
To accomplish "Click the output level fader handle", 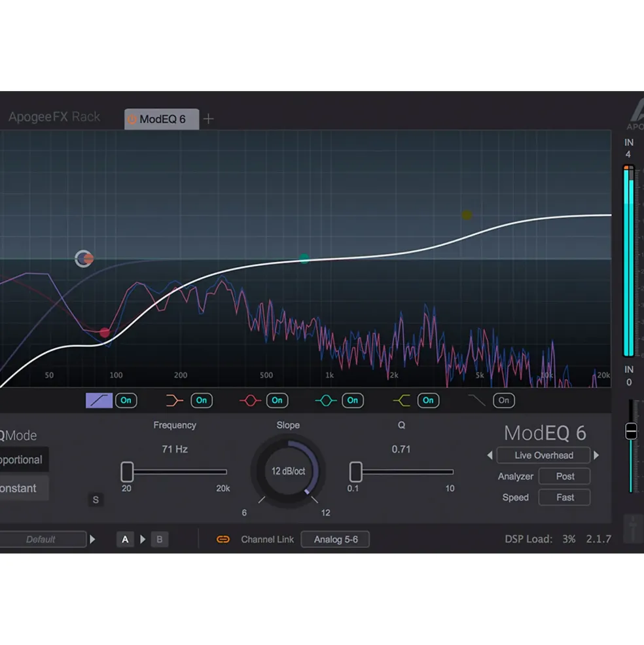I will click(x=631, y=431).
